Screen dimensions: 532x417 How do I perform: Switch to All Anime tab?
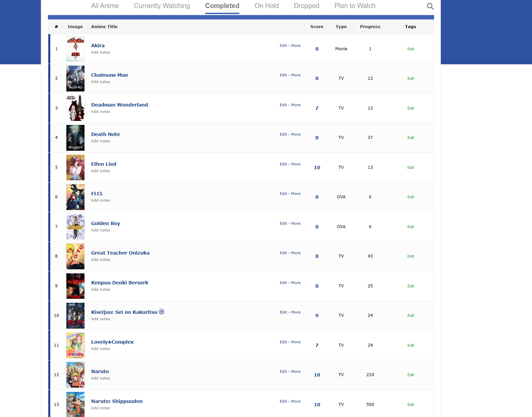(105, 6)
